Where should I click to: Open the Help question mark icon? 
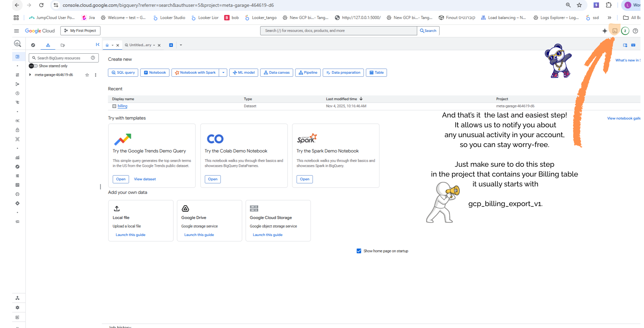(x=635, y=31)
